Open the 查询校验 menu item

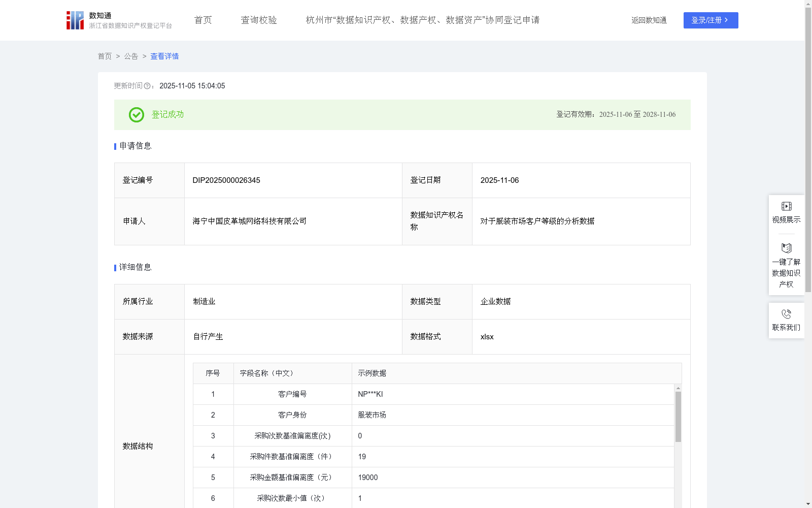coord(259,20)
